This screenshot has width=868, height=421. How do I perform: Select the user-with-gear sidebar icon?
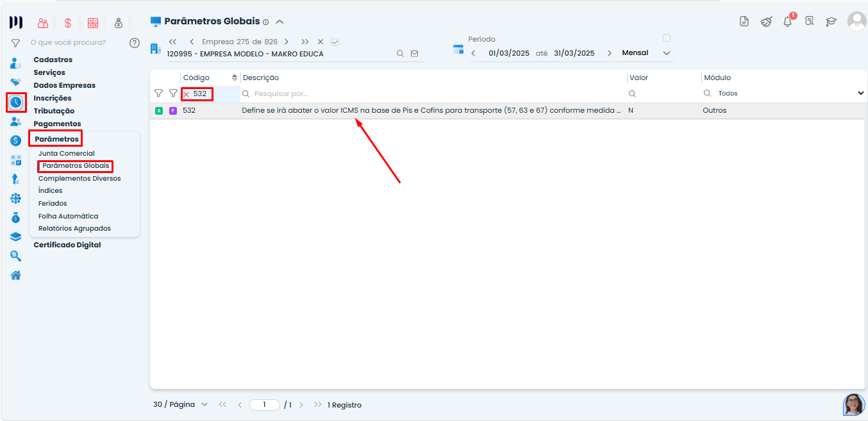point(15,63)
